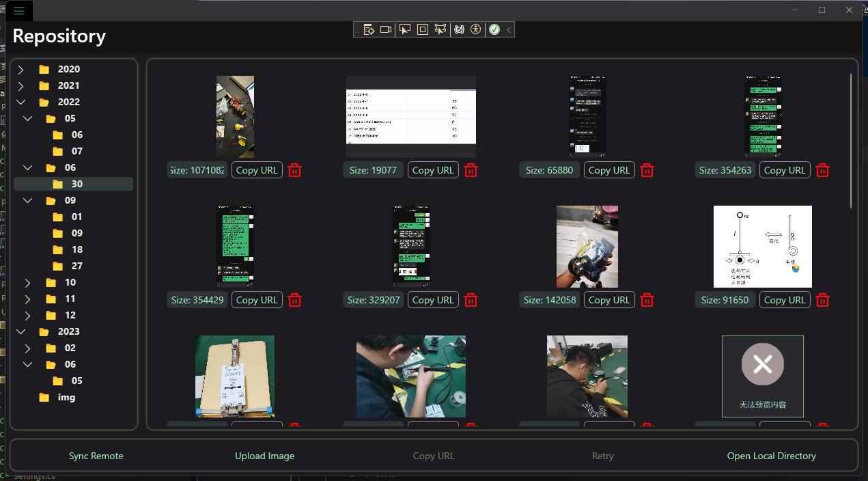The image size is (868, 481).
Task: Click the image list vertical scrollbar
Action: (851, 140)
